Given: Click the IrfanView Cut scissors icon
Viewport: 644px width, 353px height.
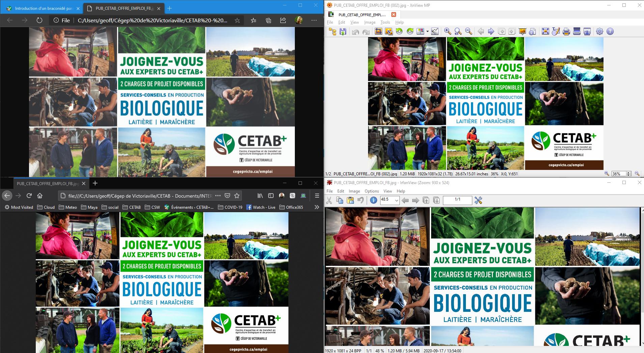Looking at the screenshot, I should point(329,200).
